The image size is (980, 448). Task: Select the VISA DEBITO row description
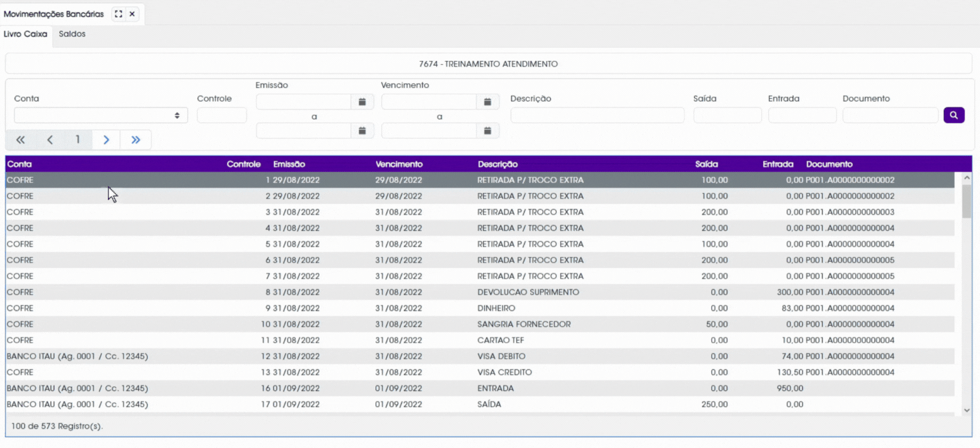[501, 356]
